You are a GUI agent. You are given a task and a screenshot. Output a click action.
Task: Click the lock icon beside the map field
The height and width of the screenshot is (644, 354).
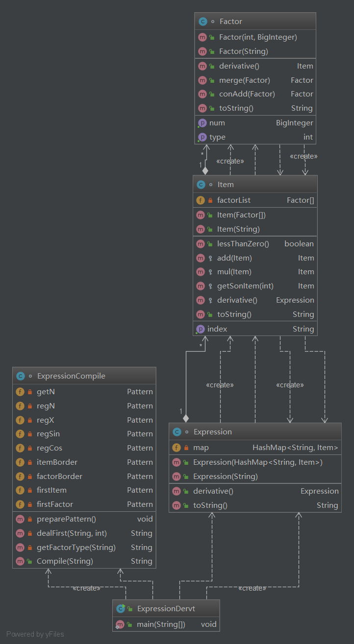click(186, 448)
